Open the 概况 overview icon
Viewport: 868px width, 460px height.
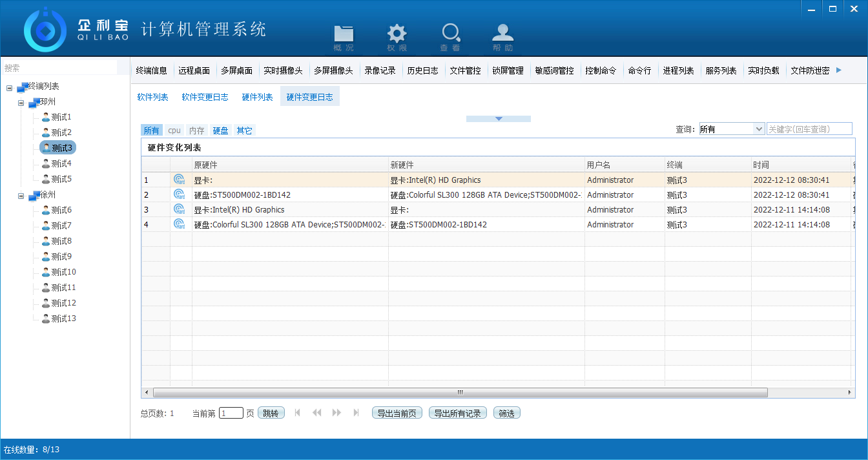[x=344, y=36]
